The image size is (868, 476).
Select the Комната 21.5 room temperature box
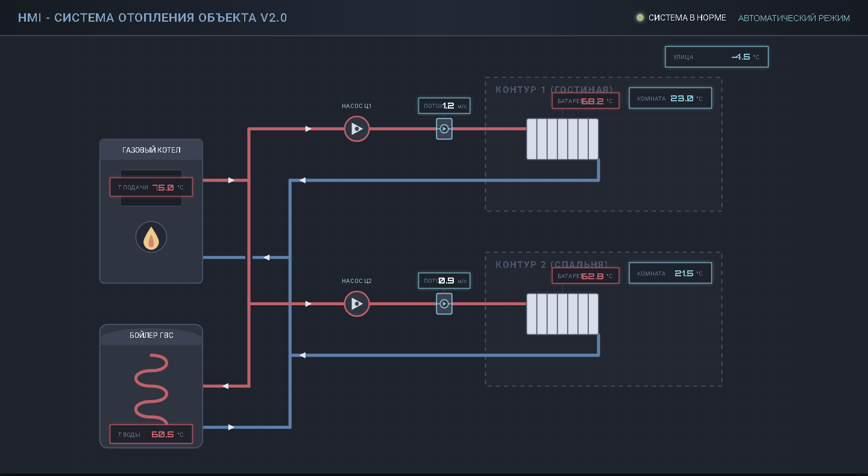coord(670,273)
